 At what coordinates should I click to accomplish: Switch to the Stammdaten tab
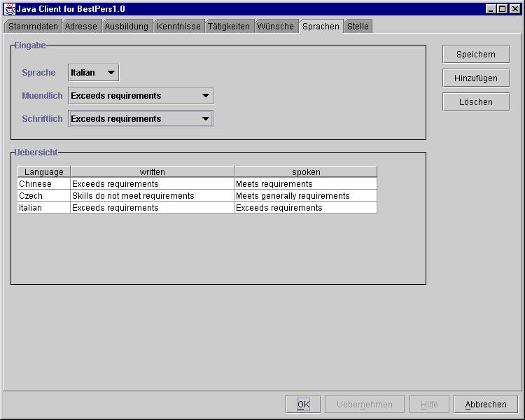tap(33, 27)
